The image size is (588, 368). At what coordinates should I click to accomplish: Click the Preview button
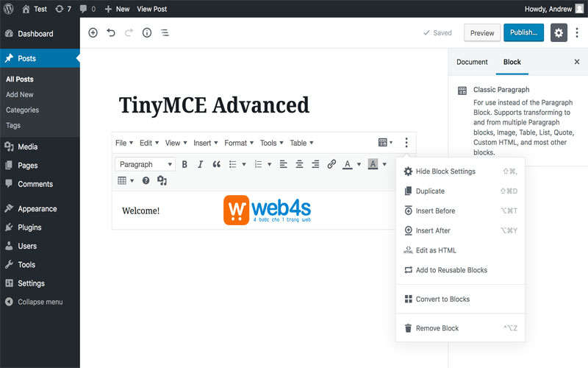coord(481,32)
